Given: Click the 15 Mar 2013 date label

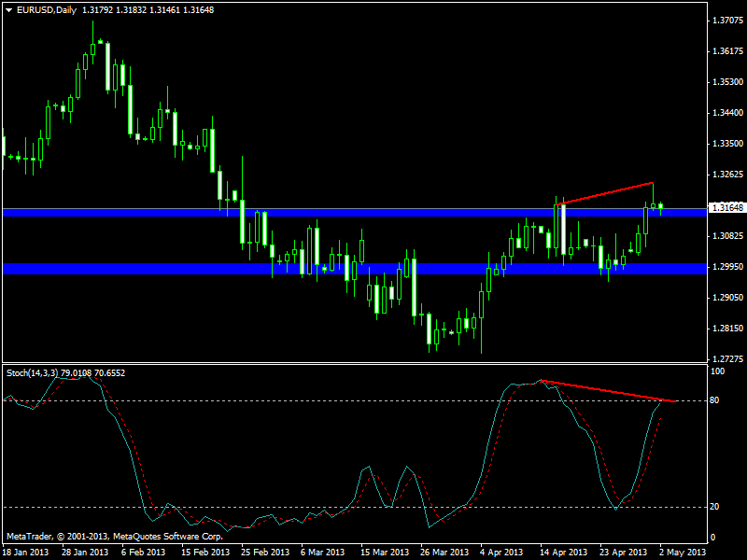Looking at the screenshot, I should point(385,553).
